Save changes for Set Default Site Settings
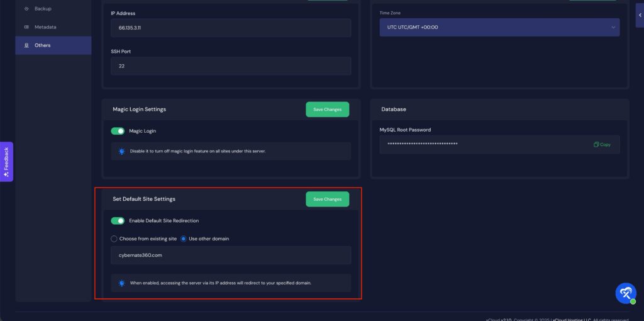644x321 pixels. click(x=327, y=199)
